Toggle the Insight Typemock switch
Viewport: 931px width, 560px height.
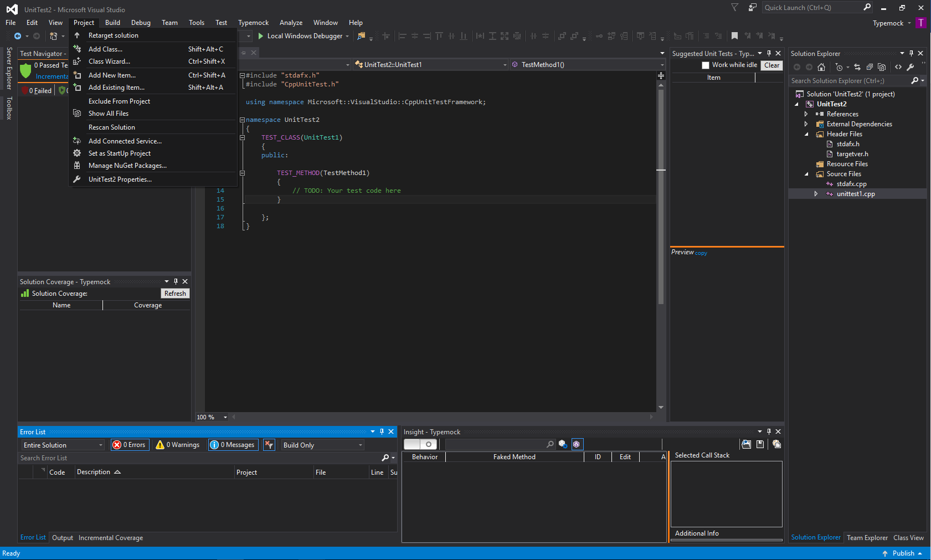[x=420, y=444]
